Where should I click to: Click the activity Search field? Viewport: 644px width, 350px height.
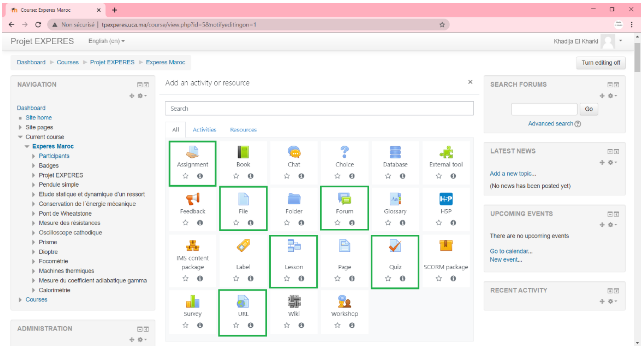[x=319, y=108]
